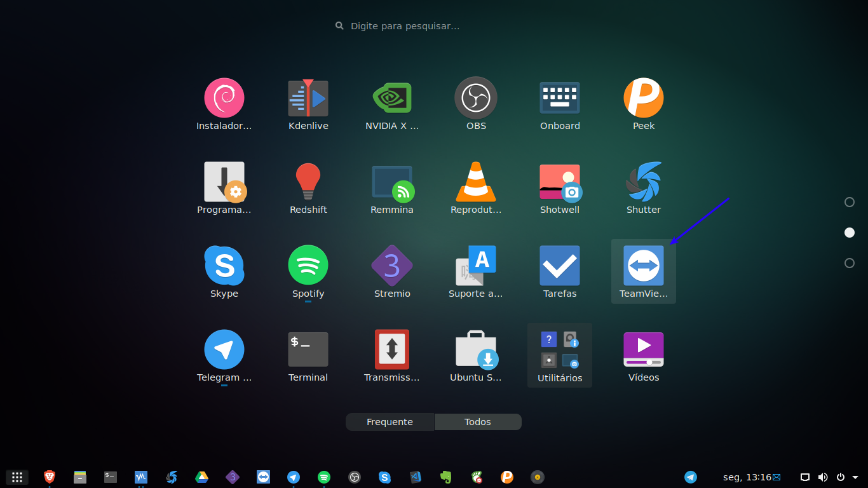Image resolution: width=868 pixels, height=488 pixels.
Task: Open Google Drive from the taskbar
Action: click(202, 477)
